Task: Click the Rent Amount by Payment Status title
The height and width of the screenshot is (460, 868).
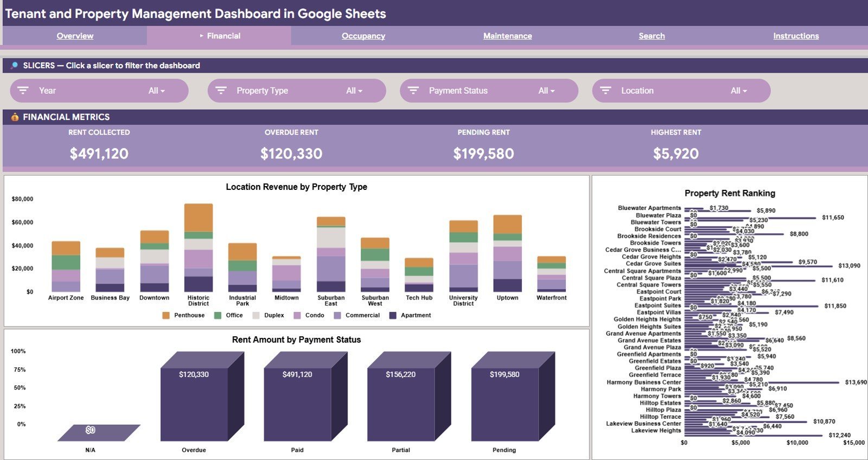Action: (296, 340)
